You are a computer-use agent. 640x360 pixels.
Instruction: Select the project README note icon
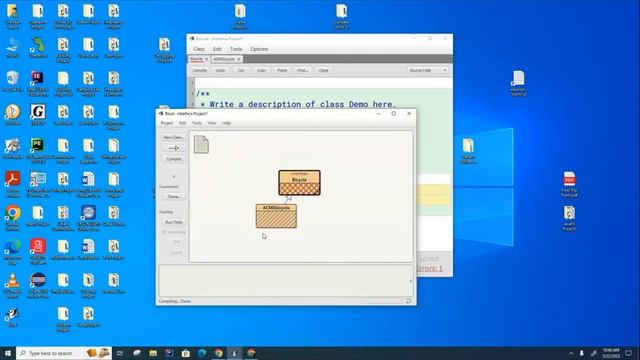pyautogui.click(x=201, y=144)
